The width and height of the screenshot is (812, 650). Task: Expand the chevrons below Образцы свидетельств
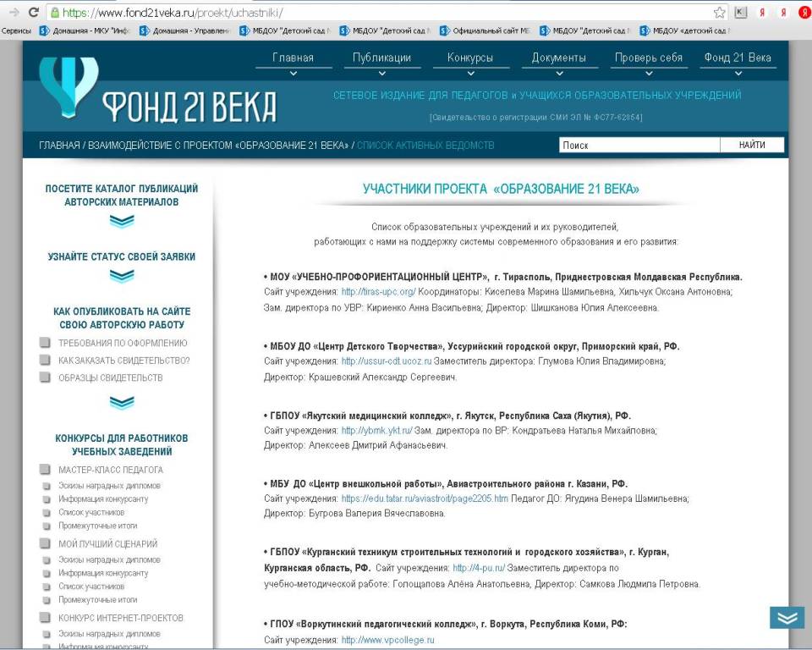(x=122, y=402)
